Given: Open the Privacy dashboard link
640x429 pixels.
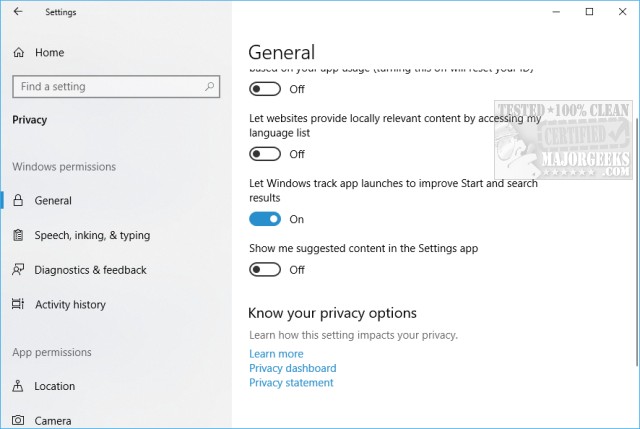Looking at the screenshot, I should (x=293, y=368).
